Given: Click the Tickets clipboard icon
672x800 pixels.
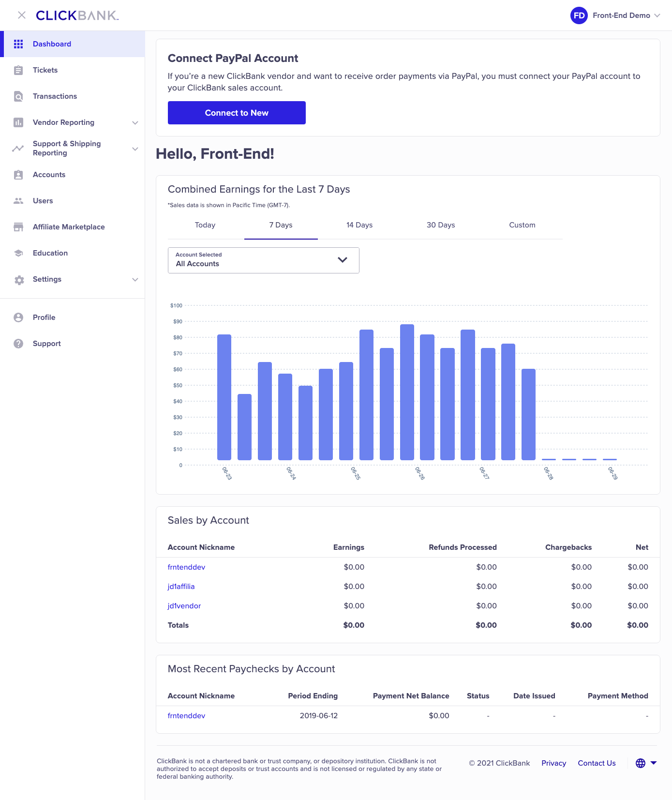Looking at the screenshot, I should pos(18,70).
